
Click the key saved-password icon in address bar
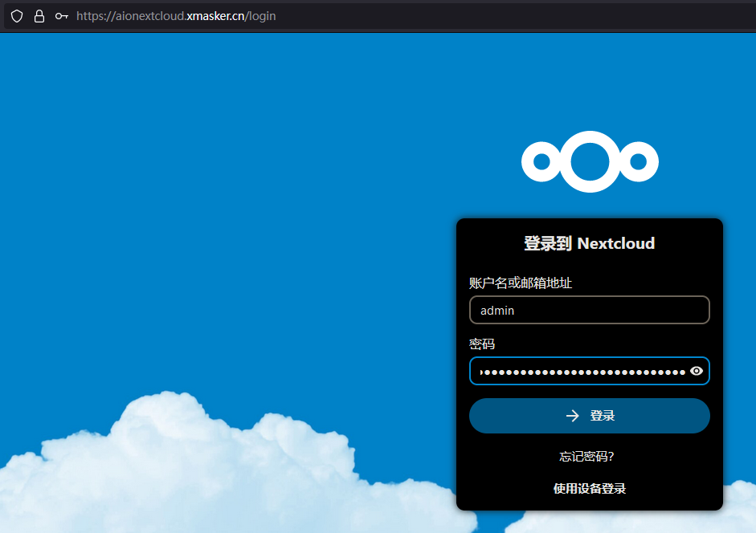coord(61,16)
